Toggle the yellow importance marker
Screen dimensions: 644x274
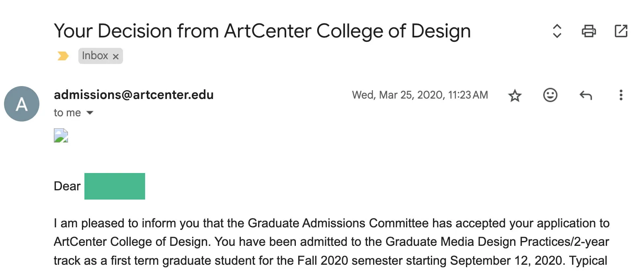63,56
